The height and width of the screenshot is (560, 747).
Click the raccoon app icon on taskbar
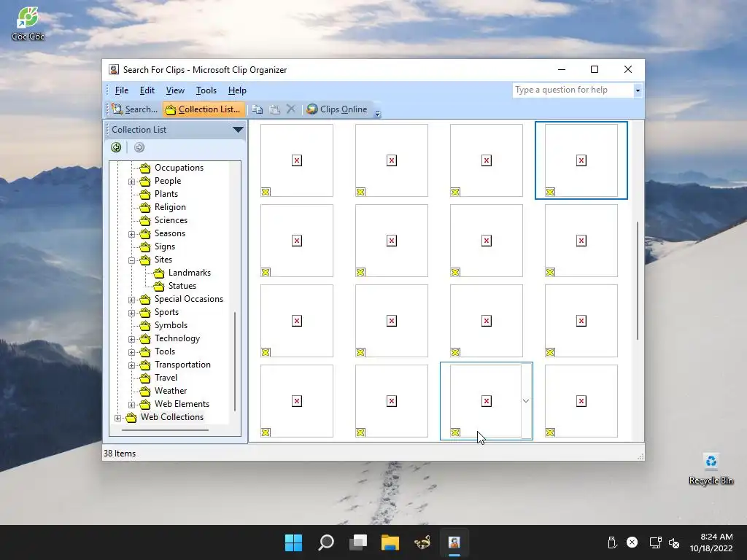coord(422,542)
